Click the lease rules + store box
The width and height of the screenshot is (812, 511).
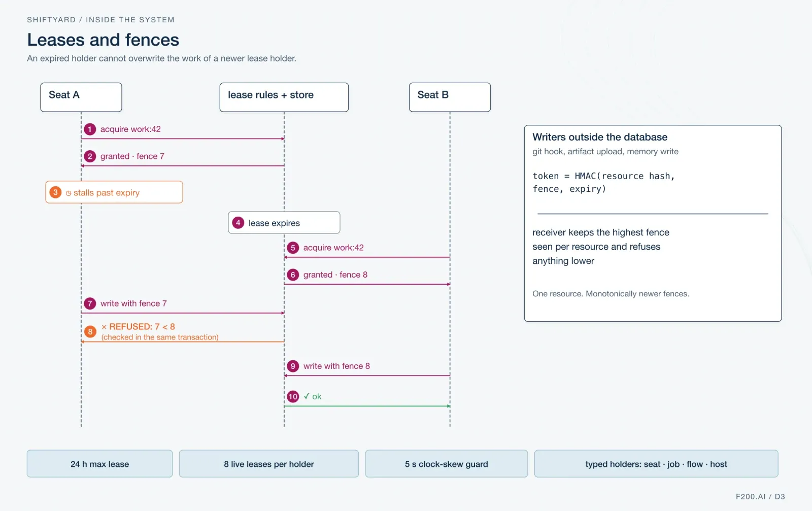284,97
